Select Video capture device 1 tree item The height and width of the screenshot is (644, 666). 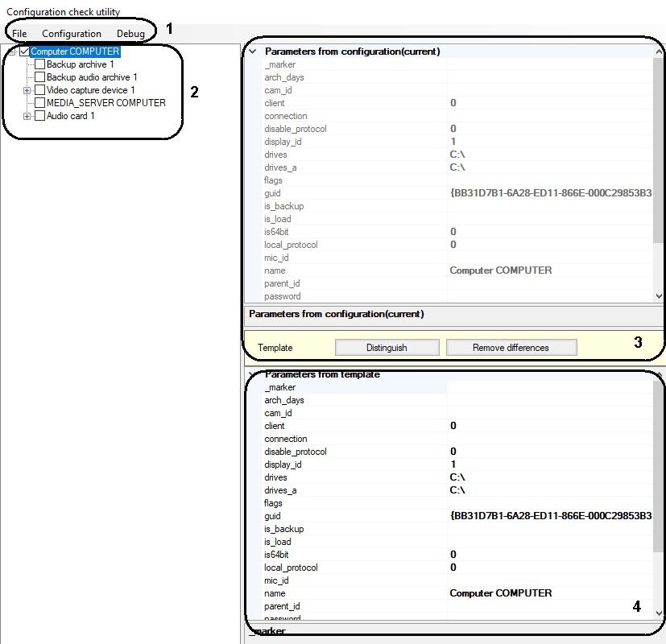90,90
